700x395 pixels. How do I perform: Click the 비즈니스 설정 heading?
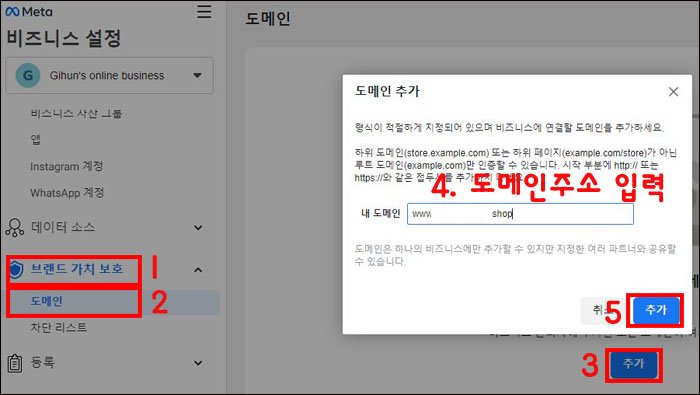(x=64, y=38)
